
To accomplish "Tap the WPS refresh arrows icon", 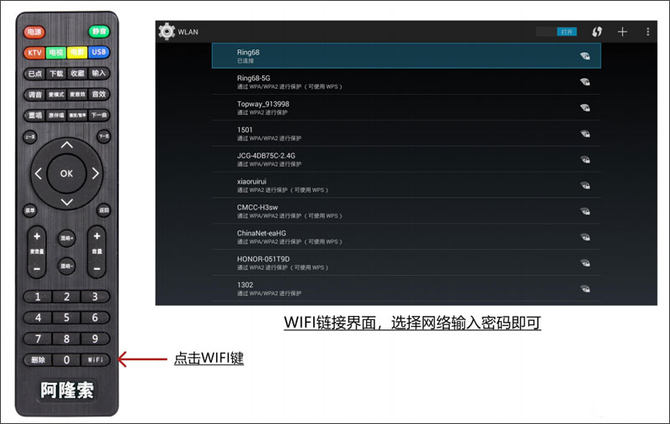I will coord(597,32).
